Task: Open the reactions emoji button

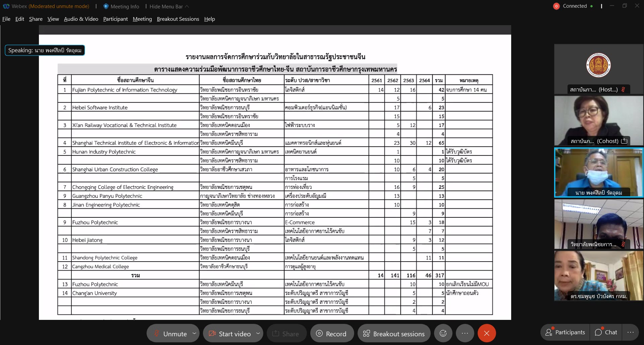Action: click(443, 333)
